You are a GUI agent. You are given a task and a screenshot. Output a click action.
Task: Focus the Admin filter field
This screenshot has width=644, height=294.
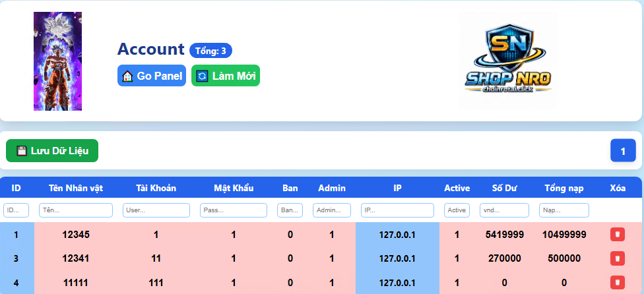(332, 210)
